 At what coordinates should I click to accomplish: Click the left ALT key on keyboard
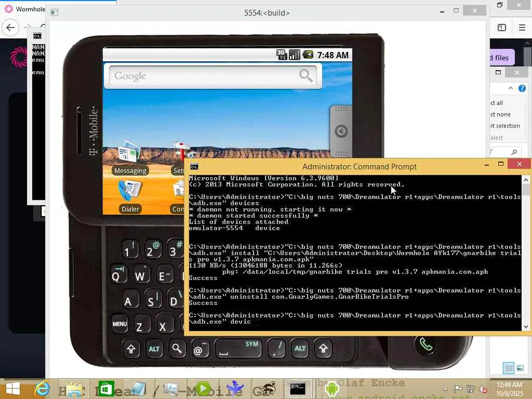(154, 349)
